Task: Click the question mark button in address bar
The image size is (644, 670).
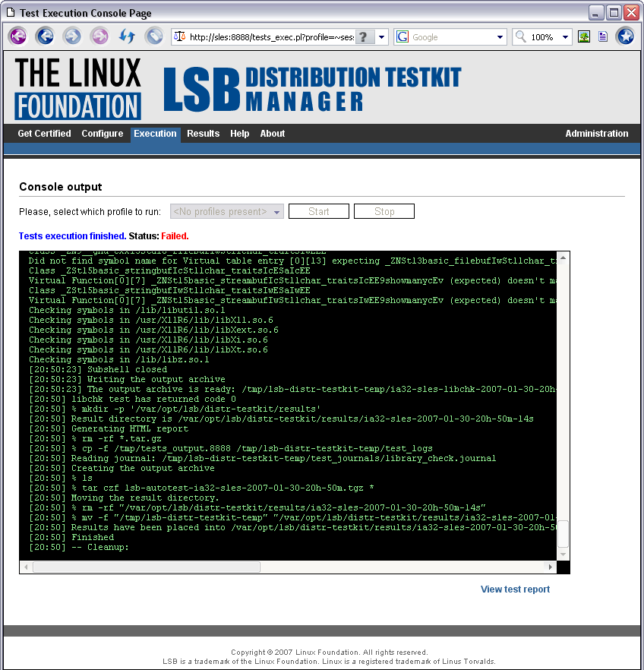Action: point(365,36)
